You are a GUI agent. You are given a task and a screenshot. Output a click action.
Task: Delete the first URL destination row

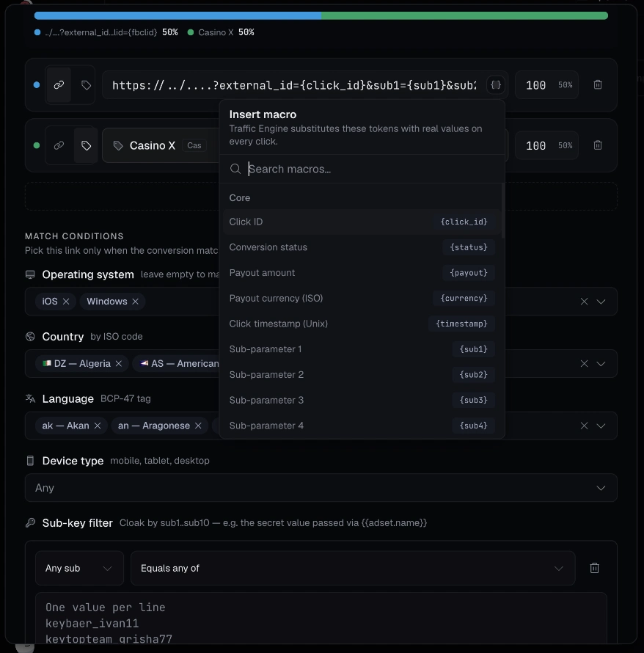pos(597,85)
